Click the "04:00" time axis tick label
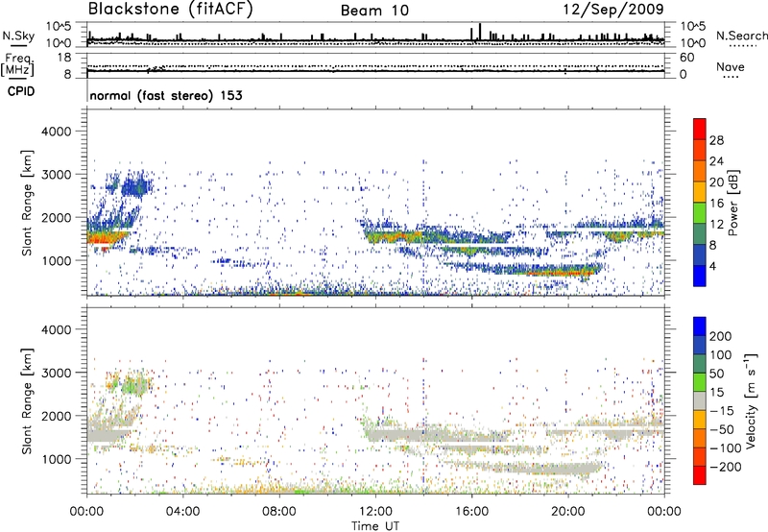 click(183, 512)
